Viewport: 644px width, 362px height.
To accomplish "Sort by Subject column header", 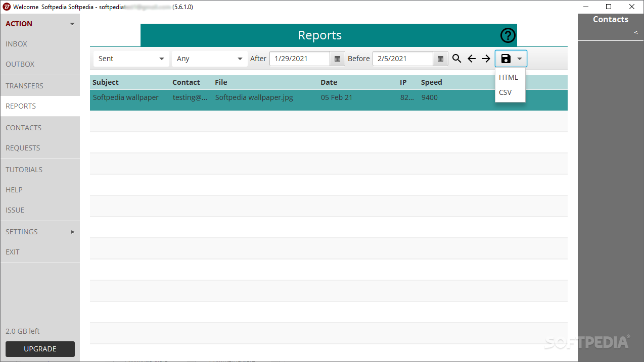I will pos(106,82).
